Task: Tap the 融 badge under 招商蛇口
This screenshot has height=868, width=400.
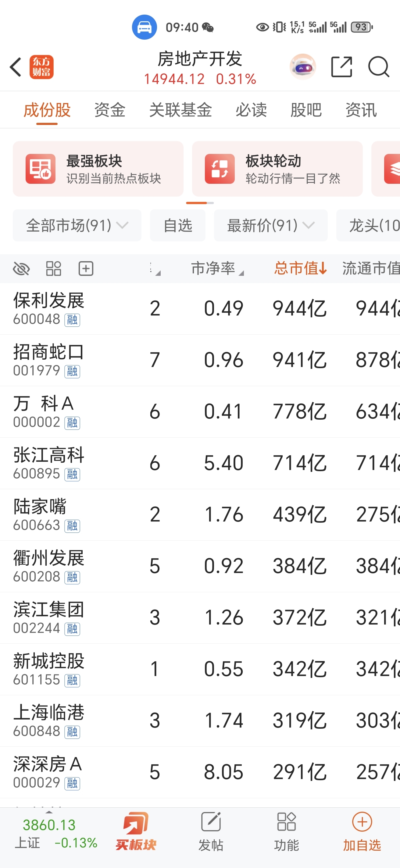Action: [x=72, y=371]
